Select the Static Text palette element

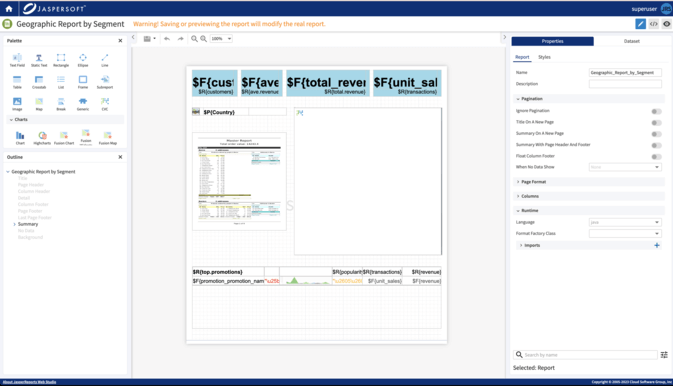(39, 60)
